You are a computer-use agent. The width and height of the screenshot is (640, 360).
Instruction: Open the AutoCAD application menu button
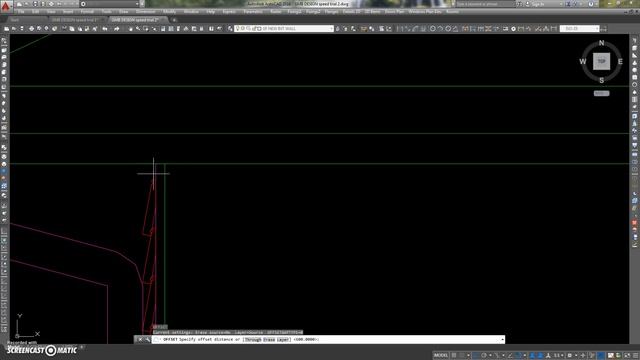[x=5, y=6]
